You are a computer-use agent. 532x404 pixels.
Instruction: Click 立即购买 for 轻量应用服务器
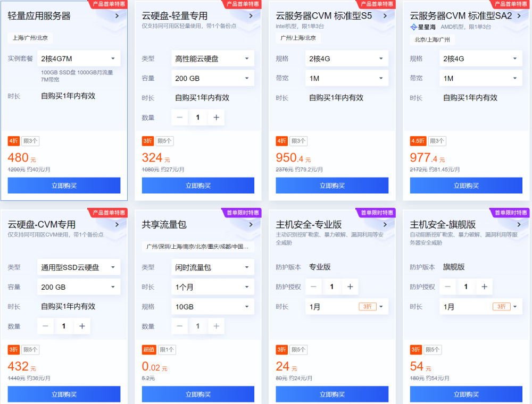64,186
